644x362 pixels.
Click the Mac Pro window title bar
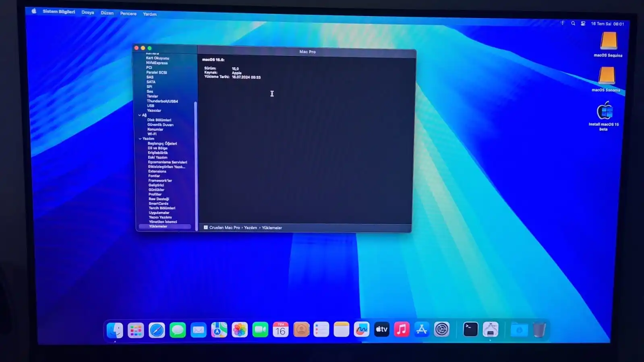307,52
